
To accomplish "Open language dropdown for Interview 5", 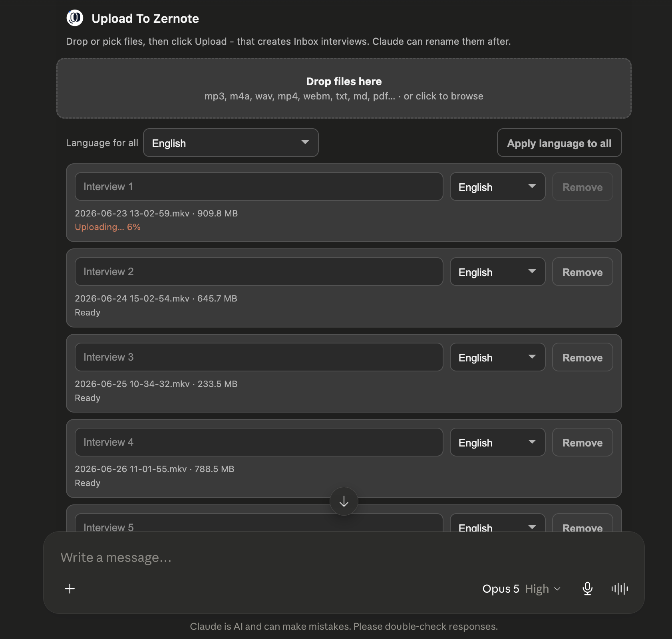I will click(x=497, y=523).
